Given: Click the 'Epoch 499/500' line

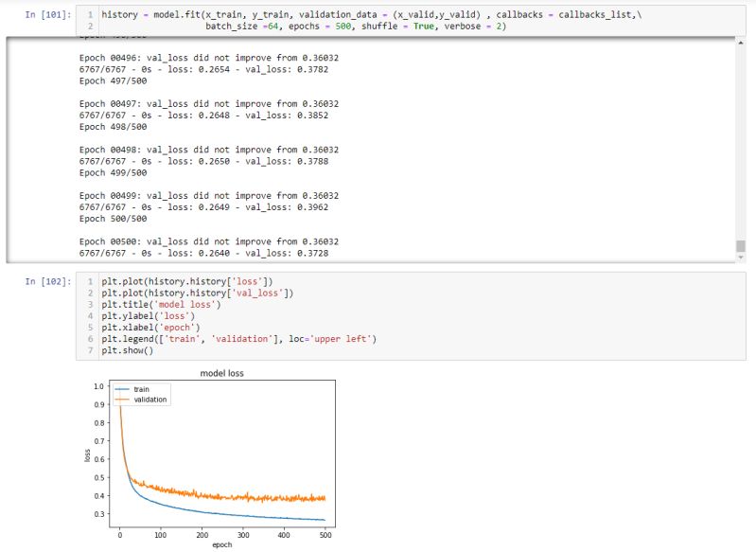Looking at the screenshot, I should (113, 172).
